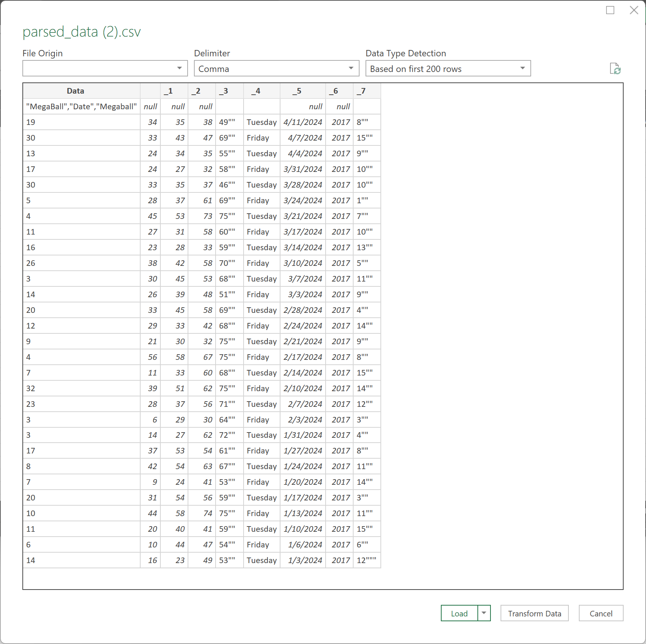Click the date cell 1/17/2024
Screen dimensions: 646x644
pos(303,498)
